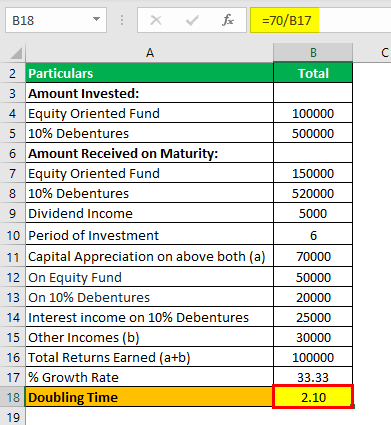
Task: Select the 5000 value cell
Action: [313, 213]
